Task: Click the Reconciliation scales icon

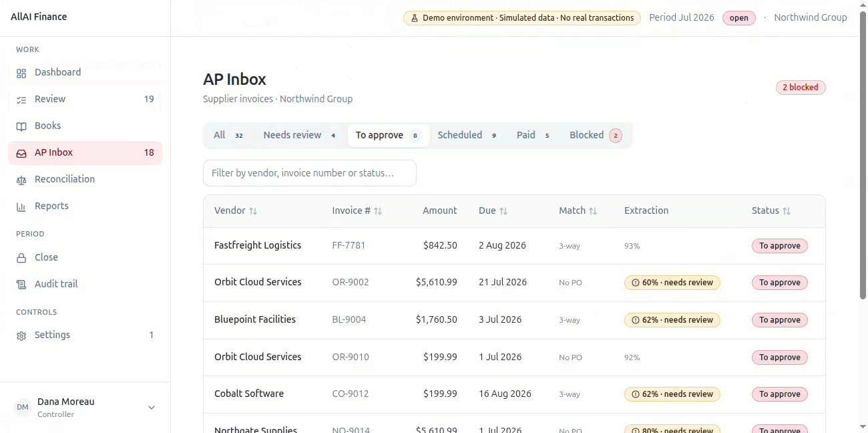Action: pyautogui.click(x=21, y=180)
